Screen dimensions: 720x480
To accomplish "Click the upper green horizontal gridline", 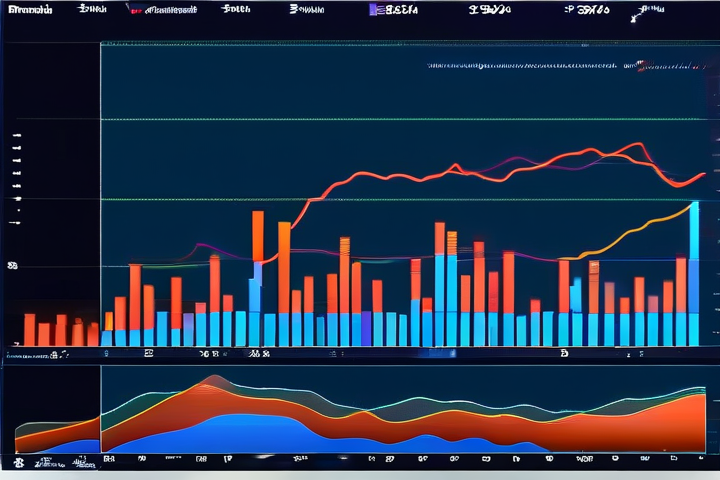I will pos(400,120).
